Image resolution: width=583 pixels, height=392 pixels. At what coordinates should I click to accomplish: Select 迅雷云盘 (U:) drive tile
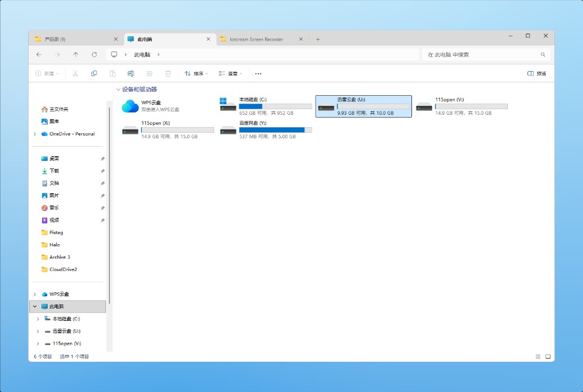coord(364,106)
